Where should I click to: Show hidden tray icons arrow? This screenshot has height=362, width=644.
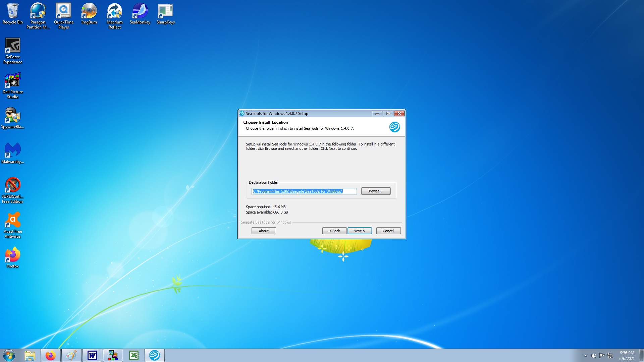586,356
